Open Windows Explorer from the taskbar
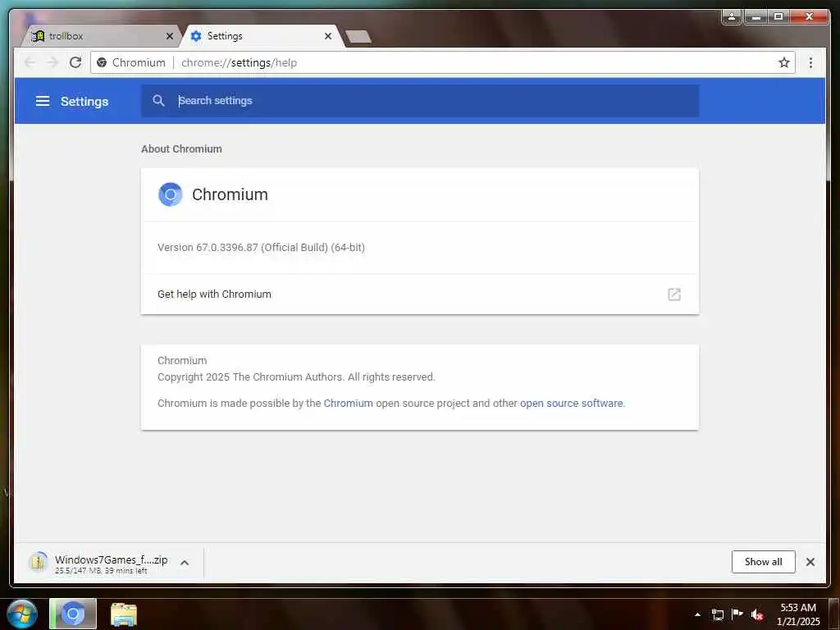 tap(124, 614)
